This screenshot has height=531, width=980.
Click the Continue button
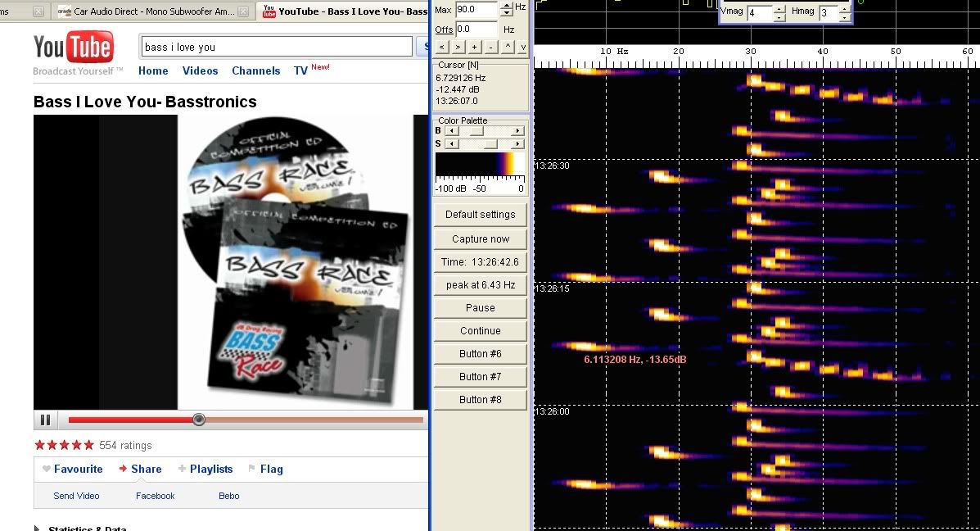[480, 331]
